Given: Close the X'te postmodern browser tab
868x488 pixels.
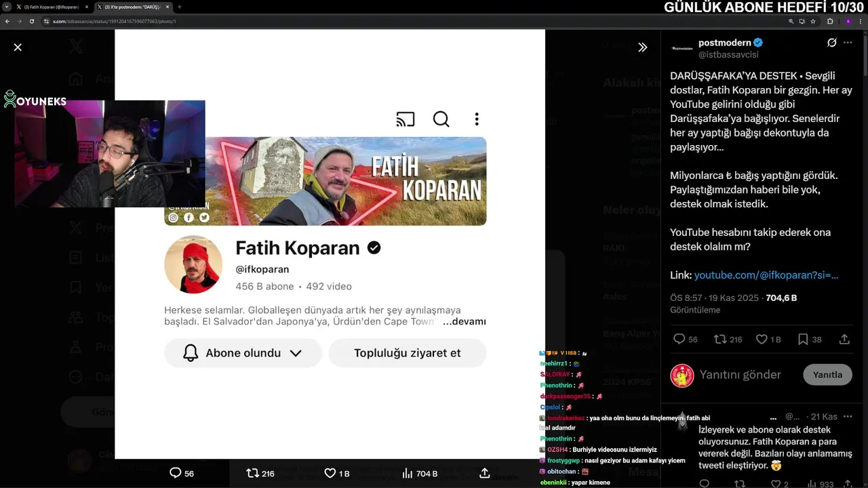Looking at the screenshot, I should coord(167,7).
